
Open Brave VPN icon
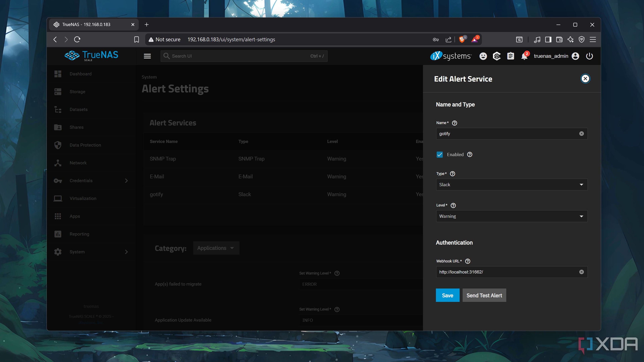[x=581, y=39]
